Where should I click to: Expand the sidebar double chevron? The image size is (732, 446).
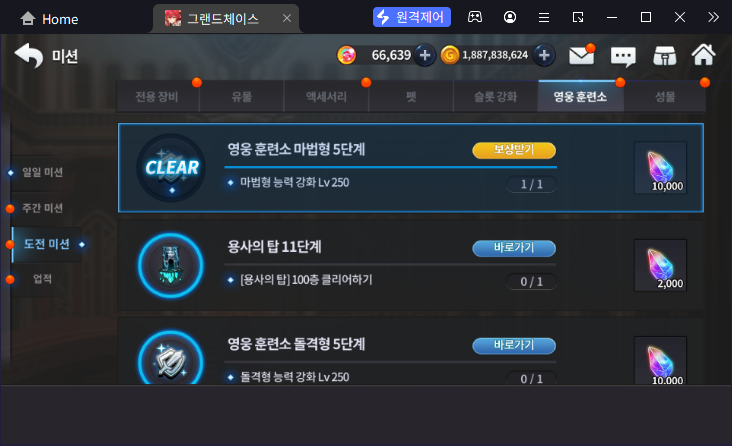coord(713,17)
